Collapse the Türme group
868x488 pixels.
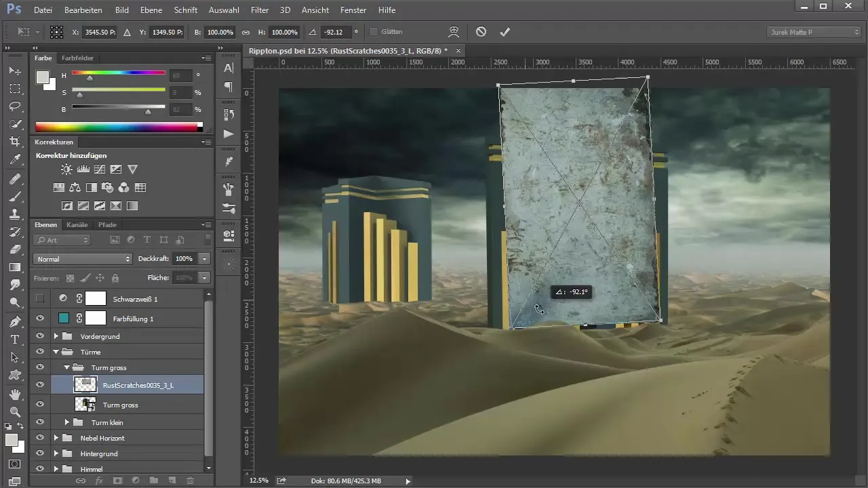[x=56, y=352]
